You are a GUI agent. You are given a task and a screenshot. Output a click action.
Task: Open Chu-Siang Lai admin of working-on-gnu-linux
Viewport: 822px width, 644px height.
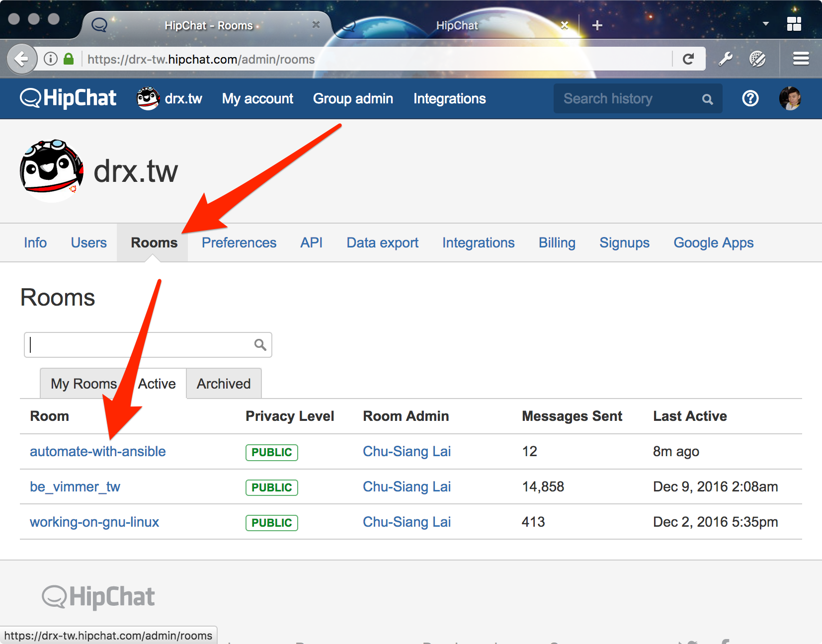coord(407,522)
